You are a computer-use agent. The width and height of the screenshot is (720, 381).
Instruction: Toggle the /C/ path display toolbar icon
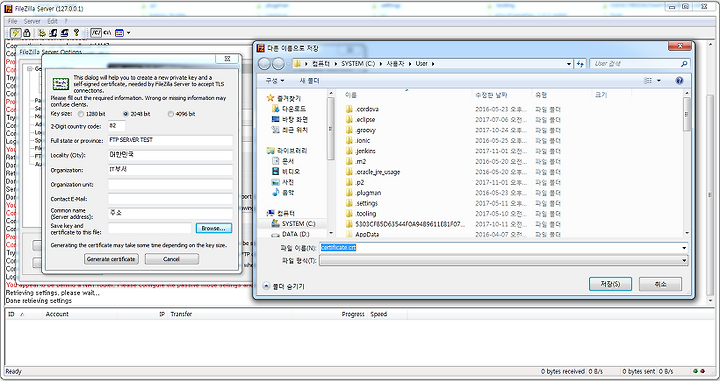click(x=96, y=33)
